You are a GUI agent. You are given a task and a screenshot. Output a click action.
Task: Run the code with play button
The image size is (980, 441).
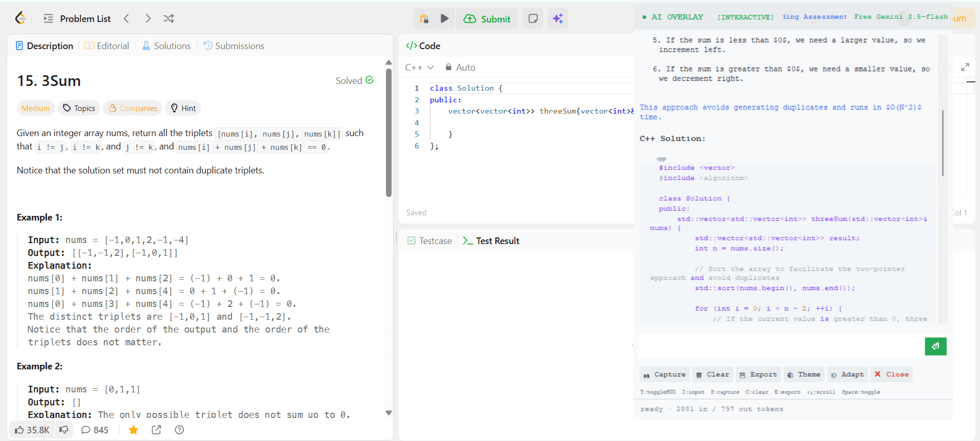445,18
